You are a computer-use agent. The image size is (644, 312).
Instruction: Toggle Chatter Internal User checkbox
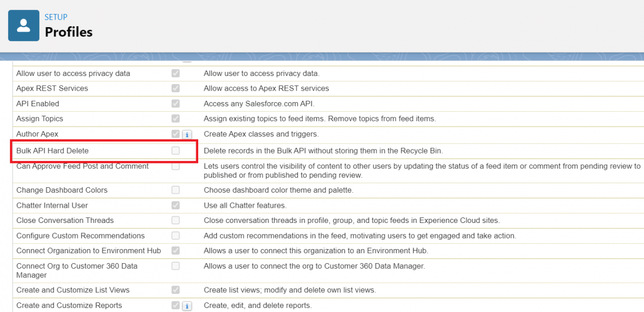pos(176,205)
